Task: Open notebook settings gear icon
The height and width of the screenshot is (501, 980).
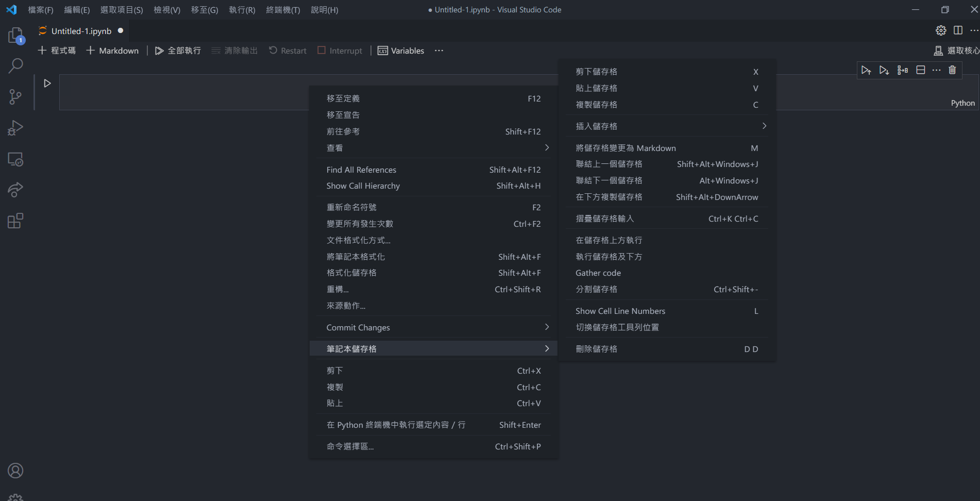Action: (x=941, y=30)
